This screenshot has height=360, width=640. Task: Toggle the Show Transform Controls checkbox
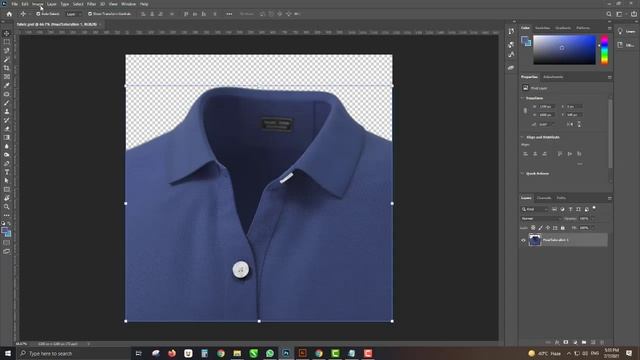click(90, 14)
